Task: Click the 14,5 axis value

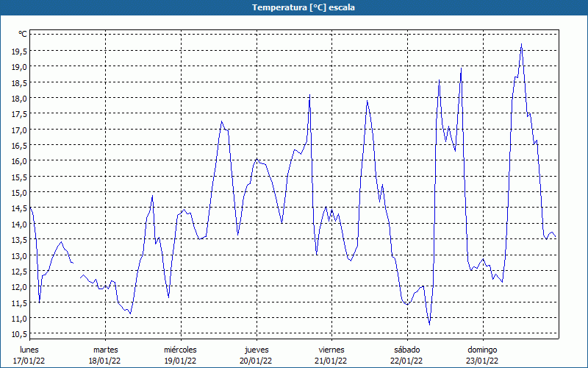Action: click(x=19, y=208)
